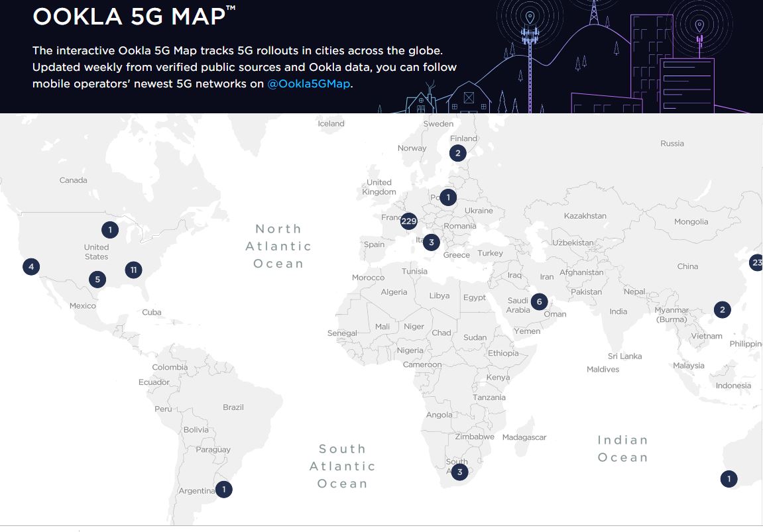Viewport: 763px width, 532px height.
Task: Click the Indian Ocean label
Action: click(x=623, y=449)
